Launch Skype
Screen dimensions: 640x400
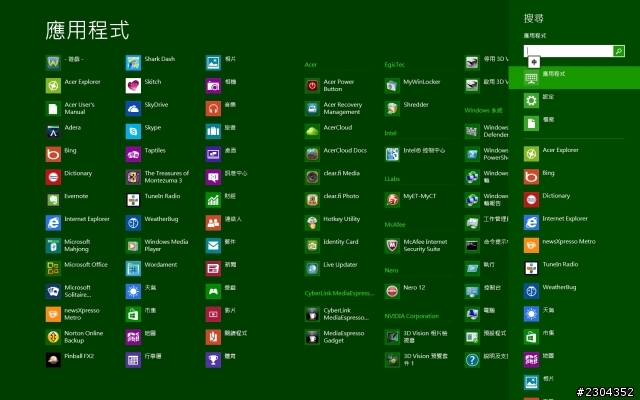coord(144,131)
